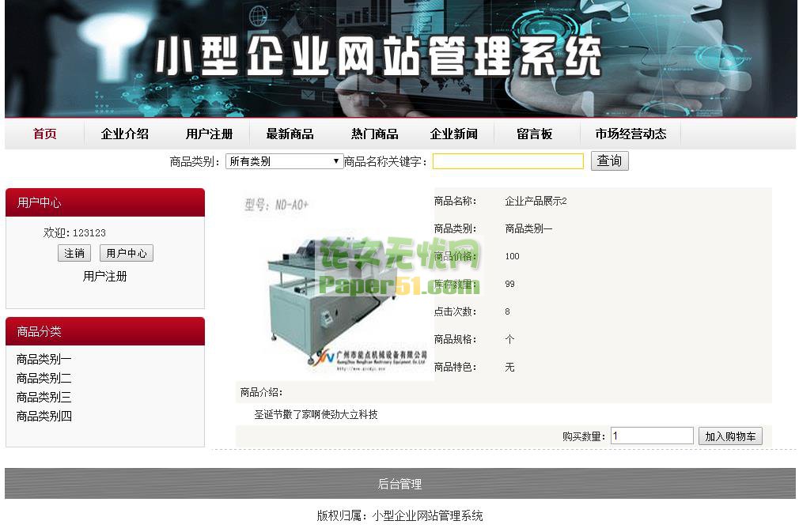799x532 pixels.
Task: Select 市场经营动态 in navigation
Action: [x=630, y=134]
